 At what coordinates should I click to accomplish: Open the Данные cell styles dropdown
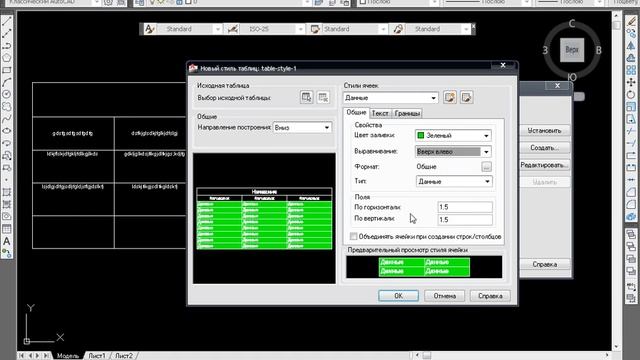(391, 98)
